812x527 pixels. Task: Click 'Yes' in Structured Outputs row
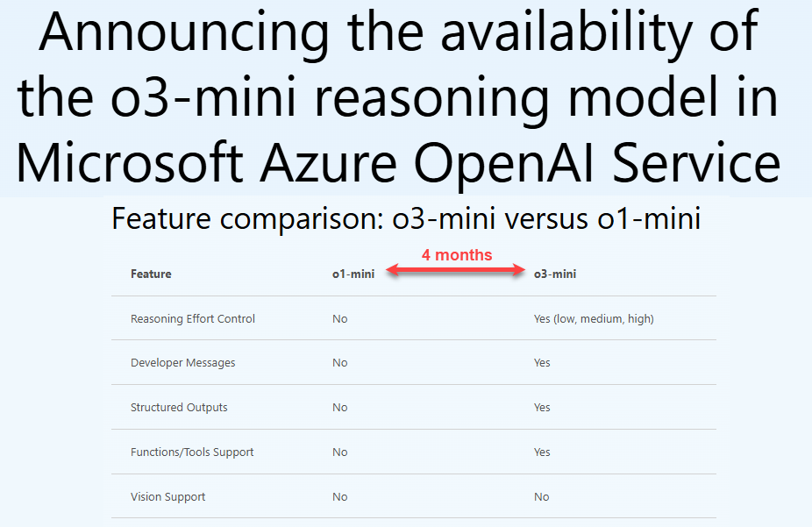(542, 408)
